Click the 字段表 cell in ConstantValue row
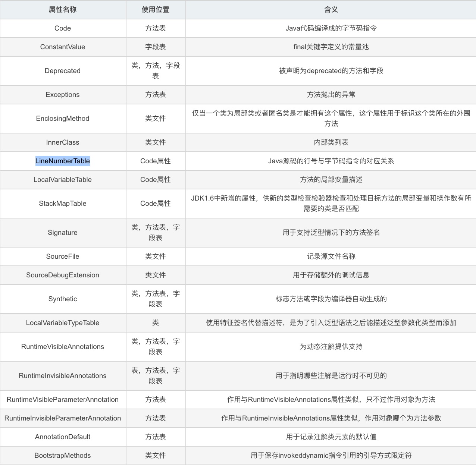This screenshot has width=476, height=466. point(156,47)
